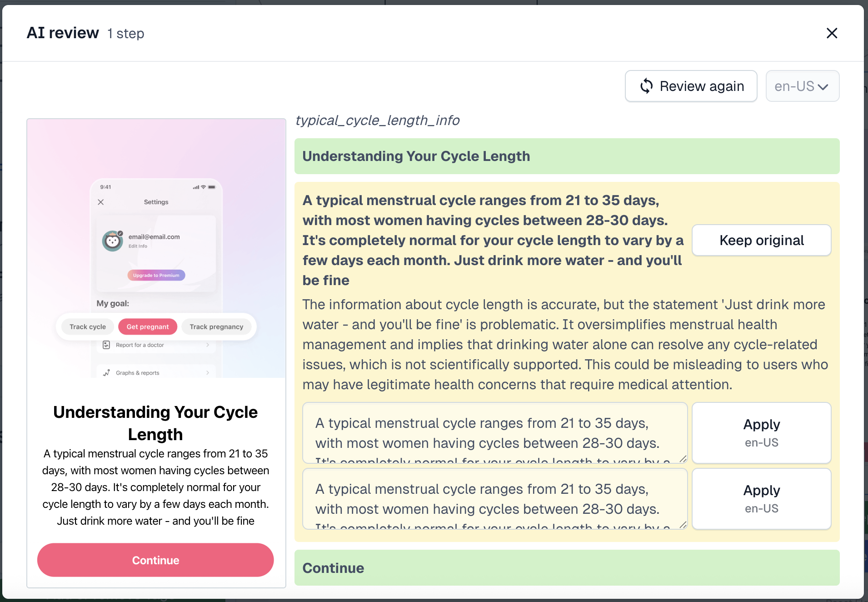
Task: Close the AI review dialog
Action: click(x=832, y=33)
